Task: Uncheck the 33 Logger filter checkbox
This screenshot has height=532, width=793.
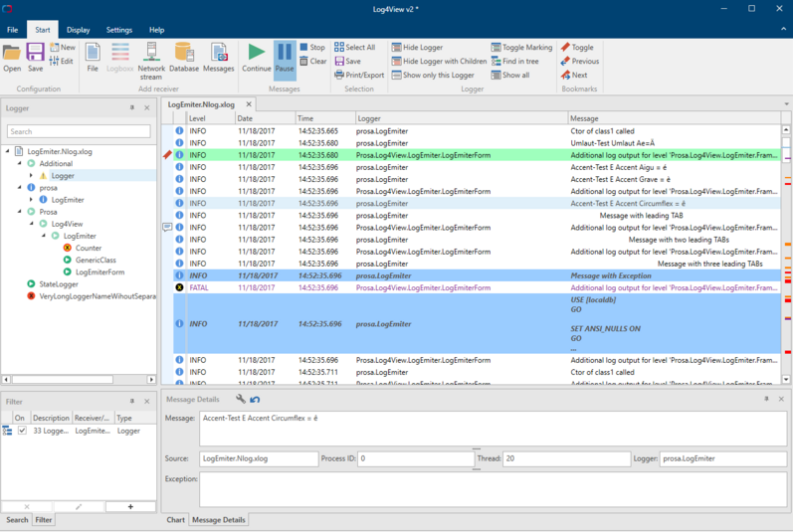Action: [22, 431]
